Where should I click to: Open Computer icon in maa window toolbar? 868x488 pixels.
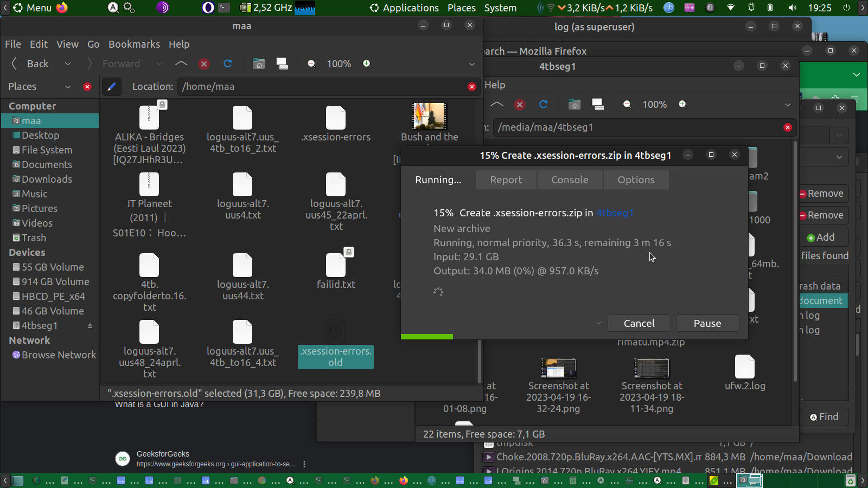pos(282,64)
